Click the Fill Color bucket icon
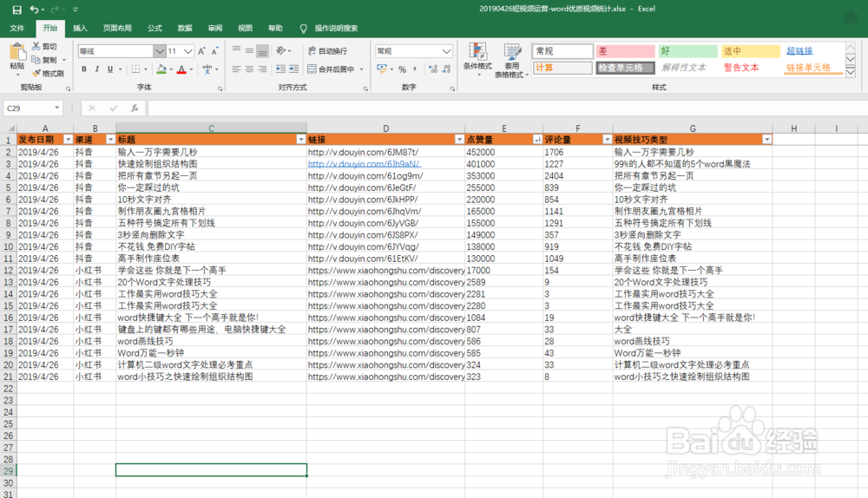This screenshot has height=498, width=868. [x=161, y=69]
